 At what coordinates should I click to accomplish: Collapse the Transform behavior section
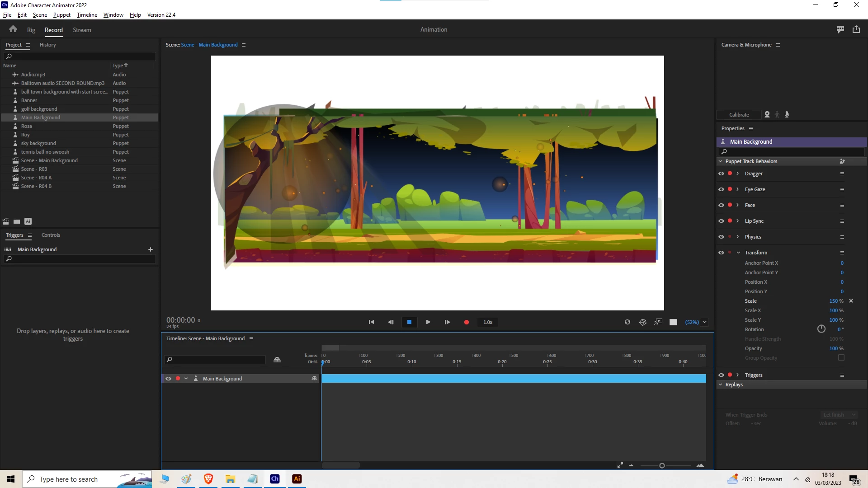(x=738, y=253)
